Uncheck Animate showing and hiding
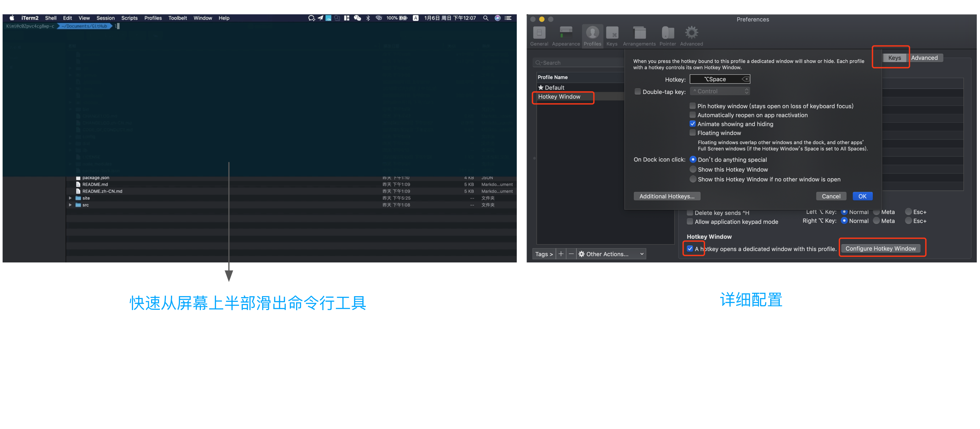Image resolution: width=980 pixels, height=429 pixels. [692, 124]
